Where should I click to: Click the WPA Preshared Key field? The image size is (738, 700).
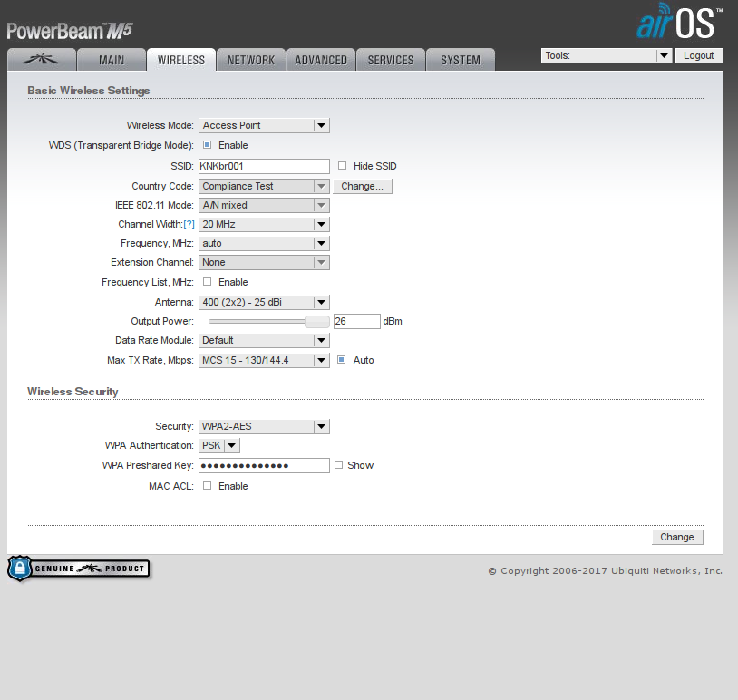(264, 465)
